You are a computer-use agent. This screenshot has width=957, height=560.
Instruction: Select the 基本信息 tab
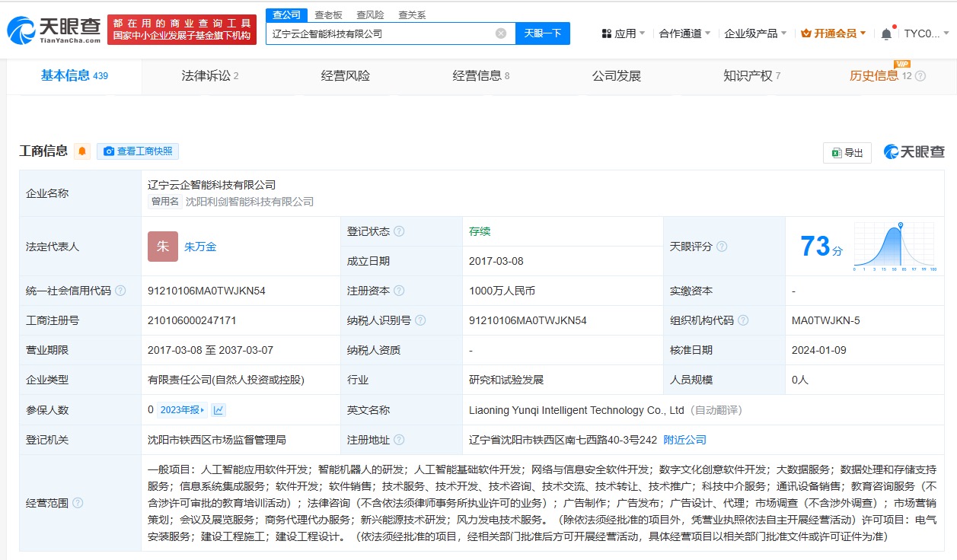point(74,75)
